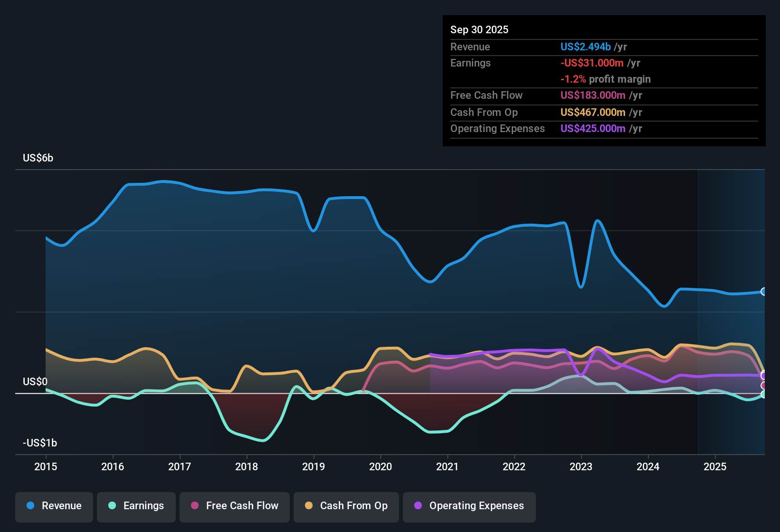Click the -1.2% profit margin text
This screenshot has width=780, height=532.
point(606,79)
